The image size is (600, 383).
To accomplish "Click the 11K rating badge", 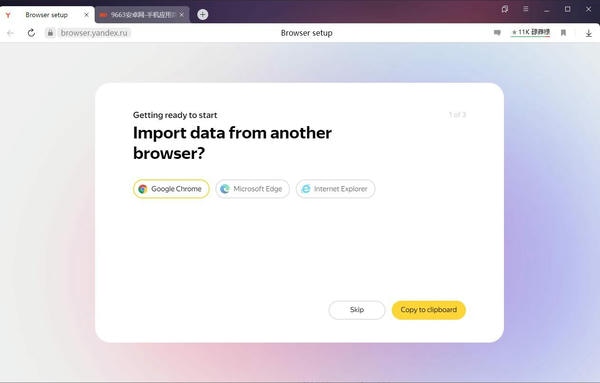I will (530, 33).
